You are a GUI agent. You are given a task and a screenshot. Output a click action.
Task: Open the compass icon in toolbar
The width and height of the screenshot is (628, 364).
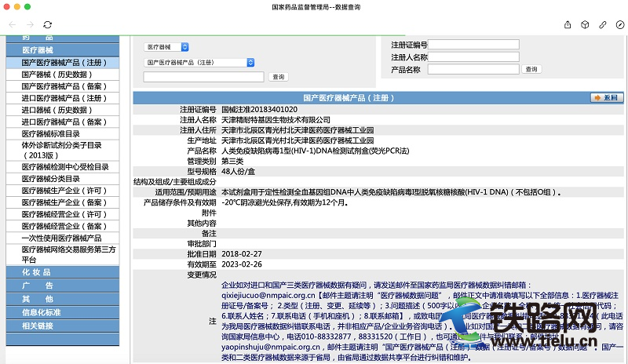[619, 25]
